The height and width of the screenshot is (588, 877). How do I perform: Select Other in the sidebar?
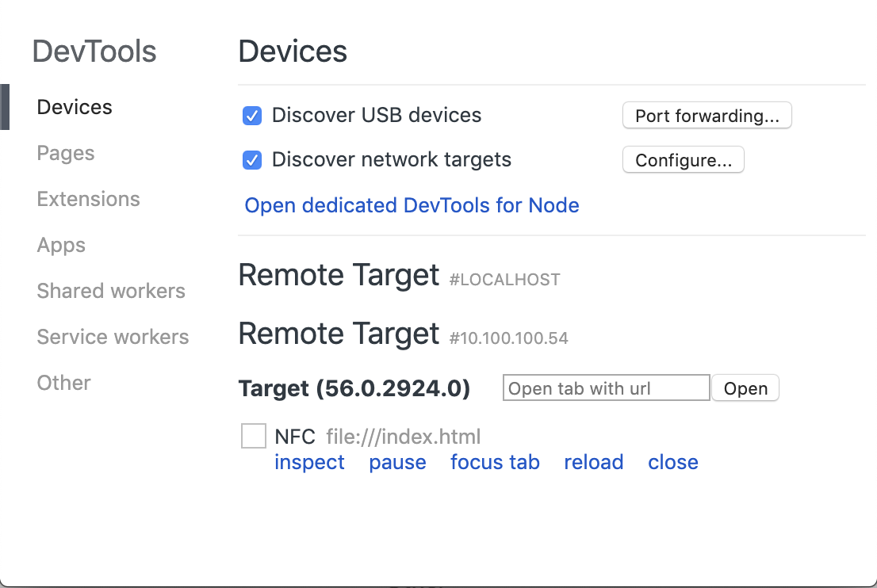[63, 383]
